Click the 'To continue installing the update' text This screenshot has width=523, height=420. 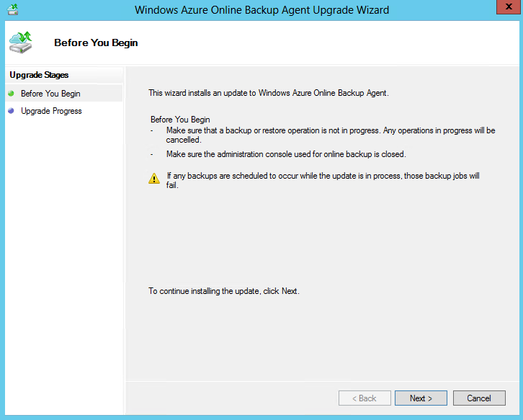coord(223,291)
